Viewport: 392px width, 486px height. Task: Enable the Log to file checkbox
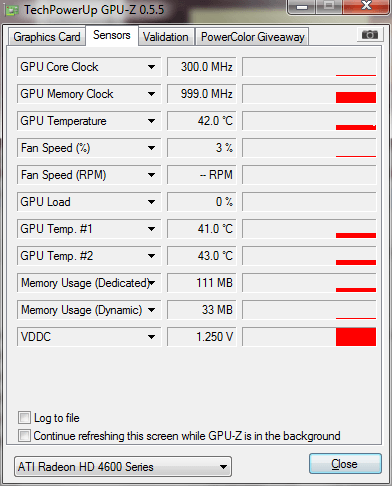[24, 418]
